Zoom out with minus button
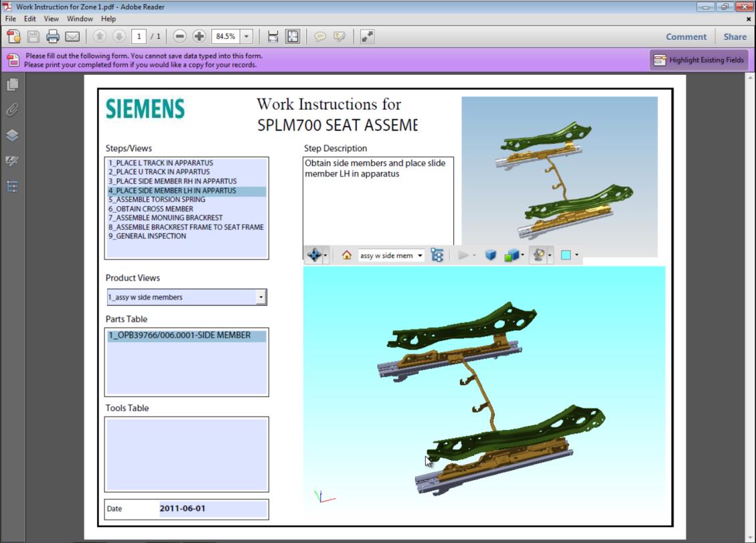The image size is (756, 543). 179,36
